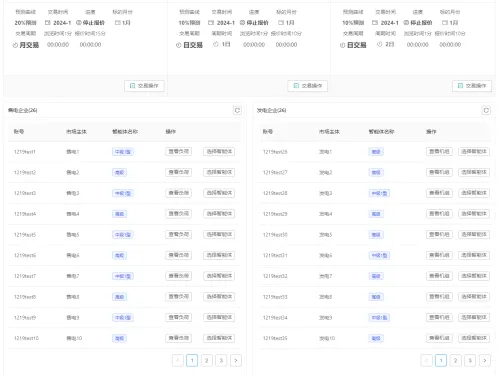View load (查看负荷) for 售电6
The image size is (500, 375).
pos(179,255)
